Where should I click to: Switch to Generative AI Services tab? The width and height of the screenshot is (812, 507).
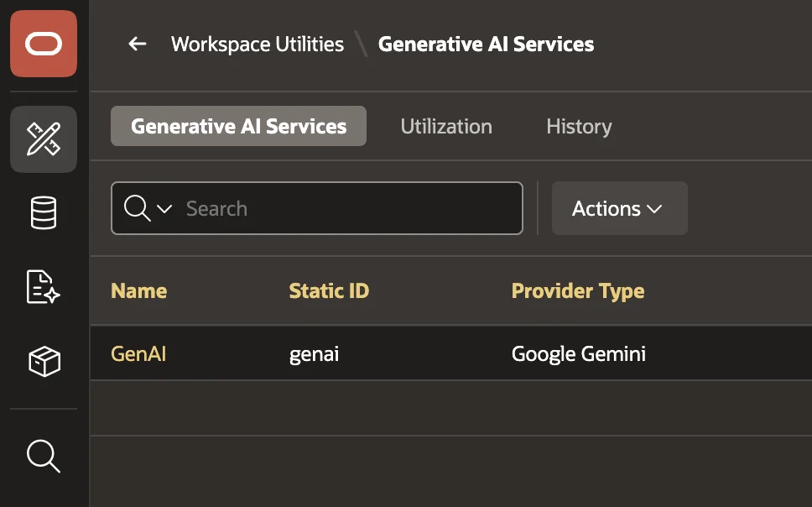tap(239, 126)
